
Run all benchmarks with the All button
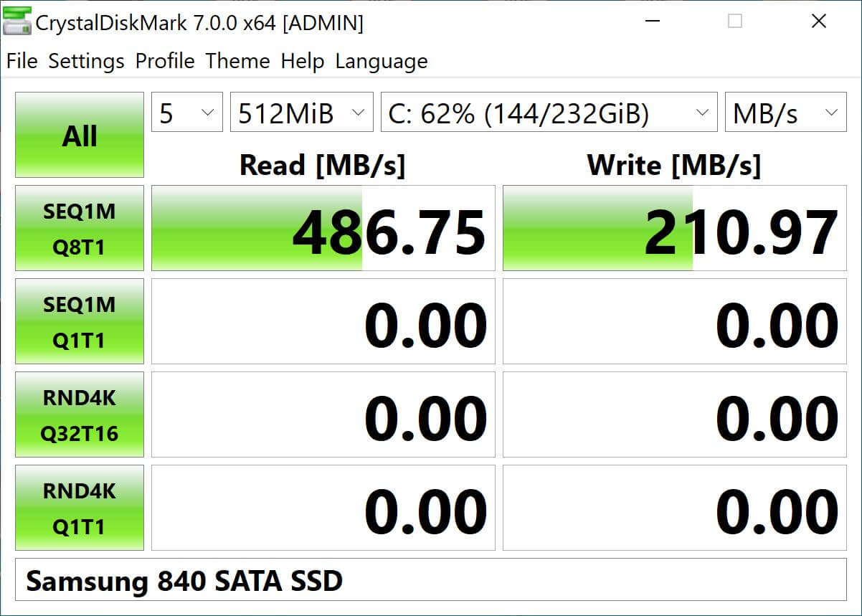[x=79, y=136]
